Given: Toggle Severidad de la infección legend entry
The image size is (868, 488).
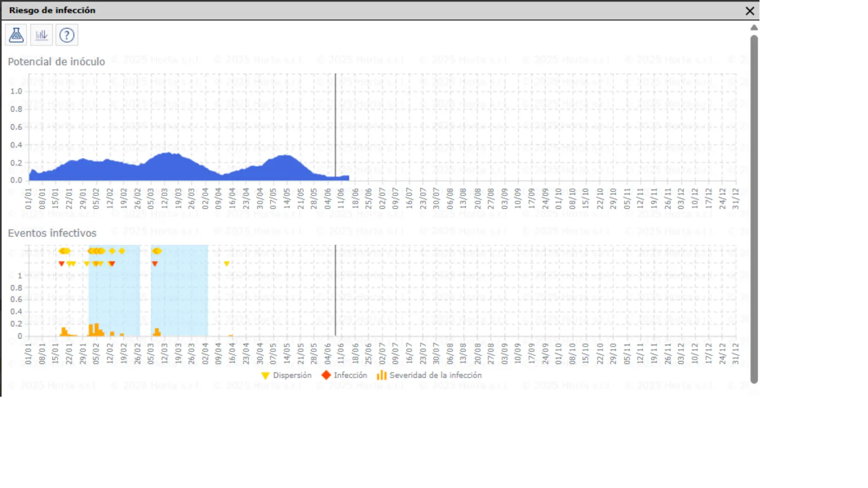Looking at the screenshot, I should 429,375.
